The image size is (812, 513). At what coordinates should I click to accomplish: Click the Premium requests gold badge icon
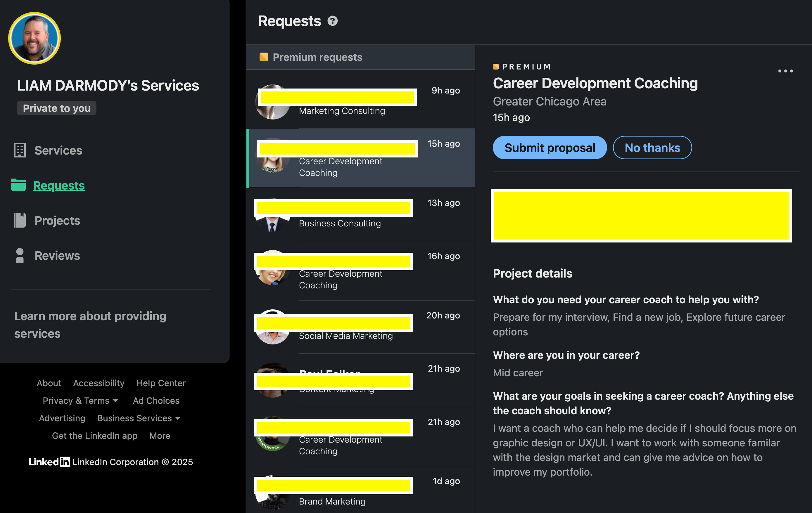coord(264,57)
